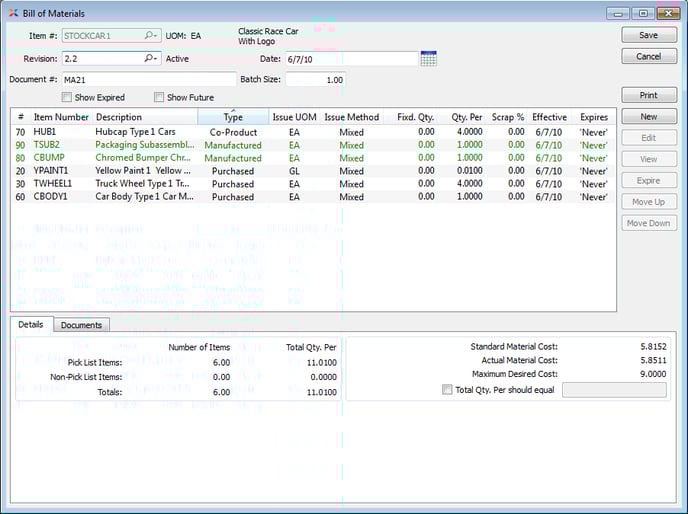Sort by the Effective column header

(x=549, y=117)
